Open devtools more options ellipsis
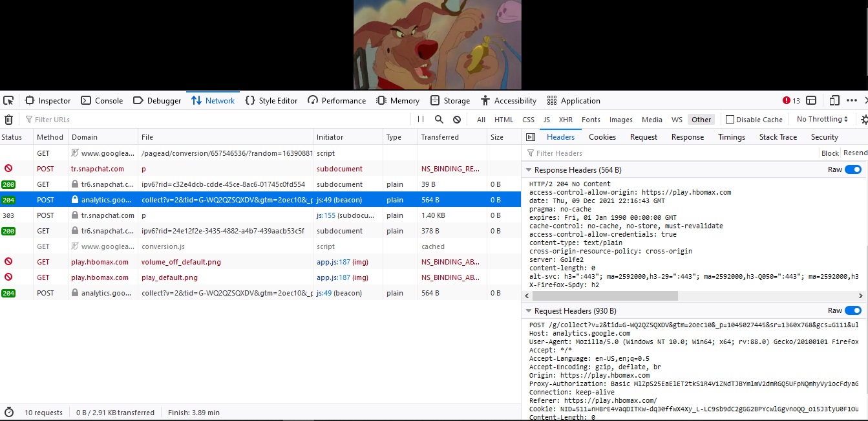Screen dimensions: 868x421 tap(852, 101)
